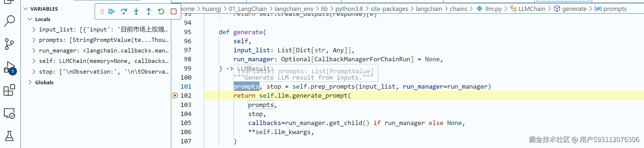Open the Search view in activity bar
This screenshot has height=148, width=644.
(x=10, y=21)
